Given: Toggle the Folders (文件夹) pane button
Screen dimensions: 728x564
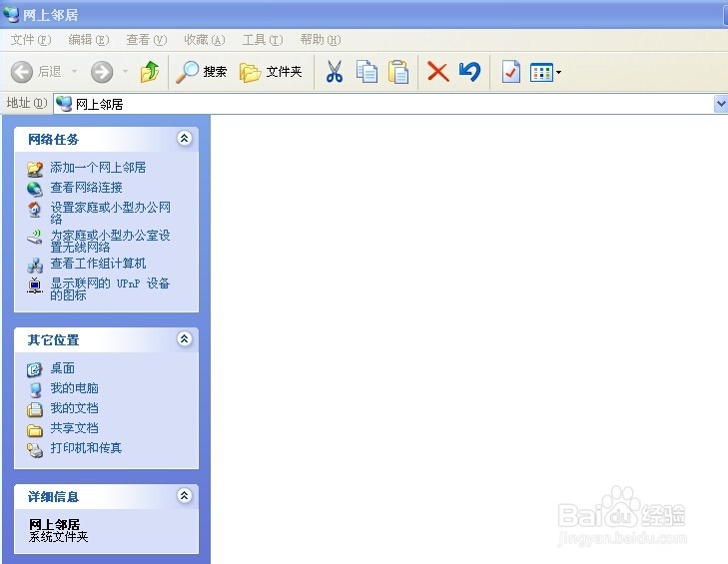Looking at the screenshot, I should point(271,72).
